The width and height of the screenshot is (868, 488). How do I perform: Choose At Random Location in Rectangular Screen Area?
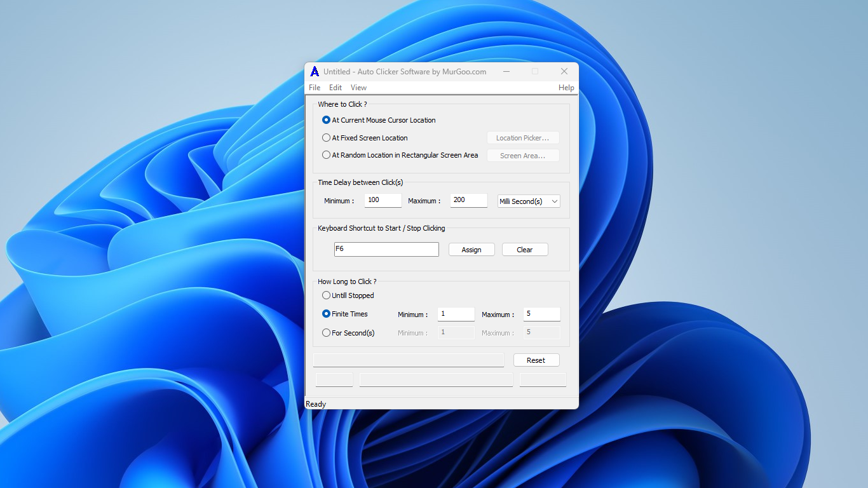[326, 155]
